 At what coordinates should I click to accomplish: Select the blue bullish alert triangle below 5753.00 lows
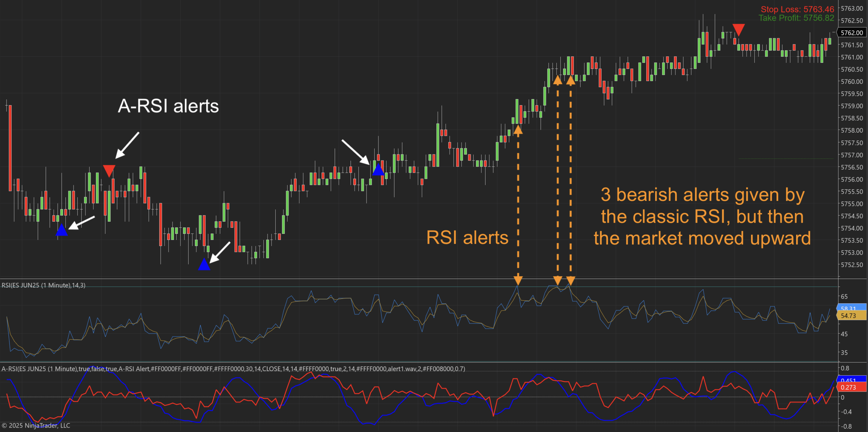click(x=204, y=264)
